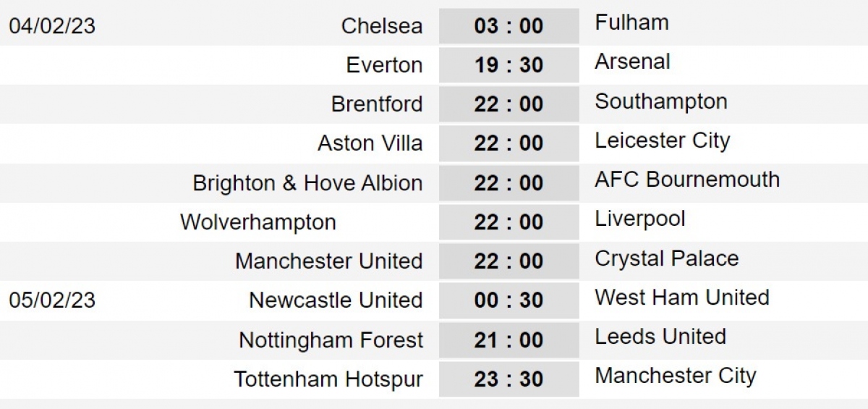
Task: Open the Fulham team link
Action: [631, 22]
